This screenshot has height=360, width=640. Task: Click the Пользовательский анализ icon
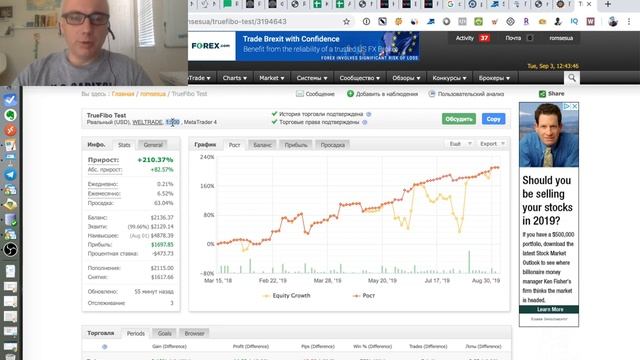tap(432, 94)
